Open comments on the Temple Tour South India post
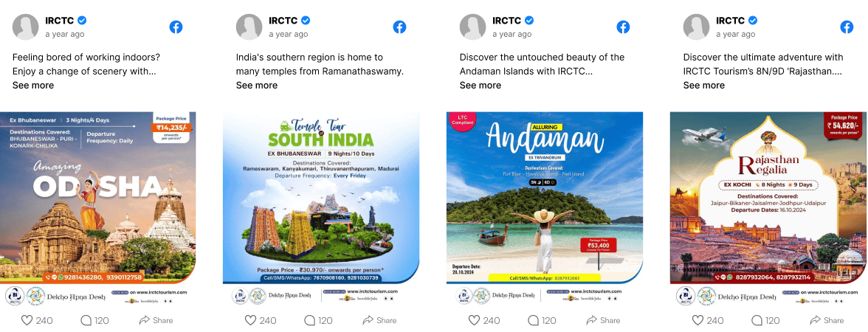This screenshot has height=332, width=868. [x=309, y=320]
